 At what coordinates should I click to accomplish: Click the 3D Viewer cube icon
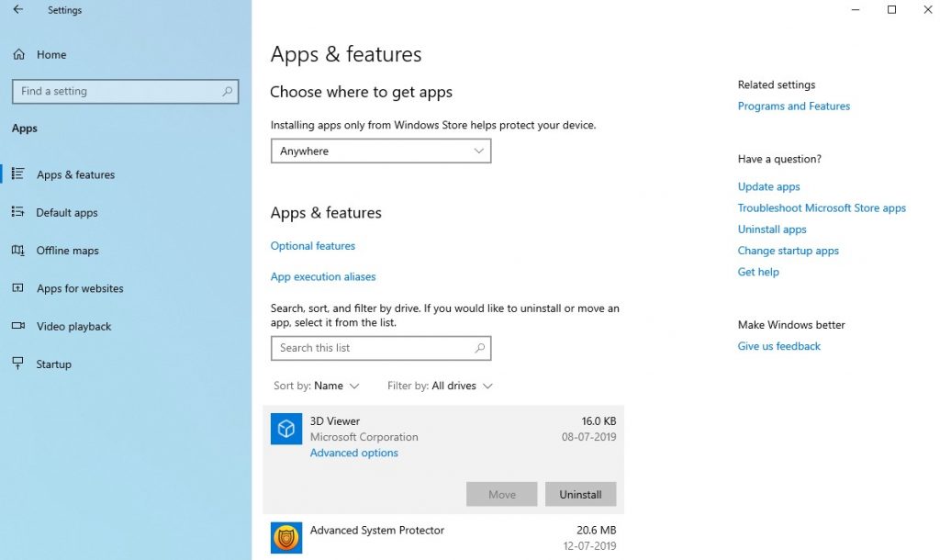point(286,429)
